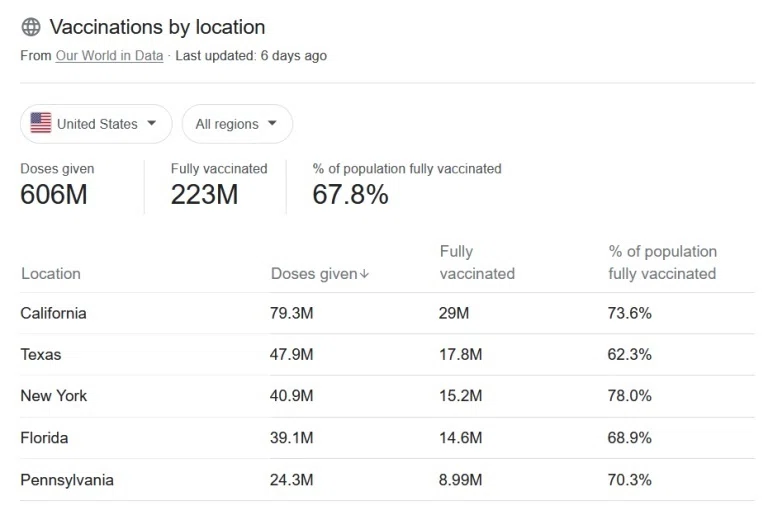Click the Location column header
Viewport: 768px width, 520px height.
click(x=51, y=274)
